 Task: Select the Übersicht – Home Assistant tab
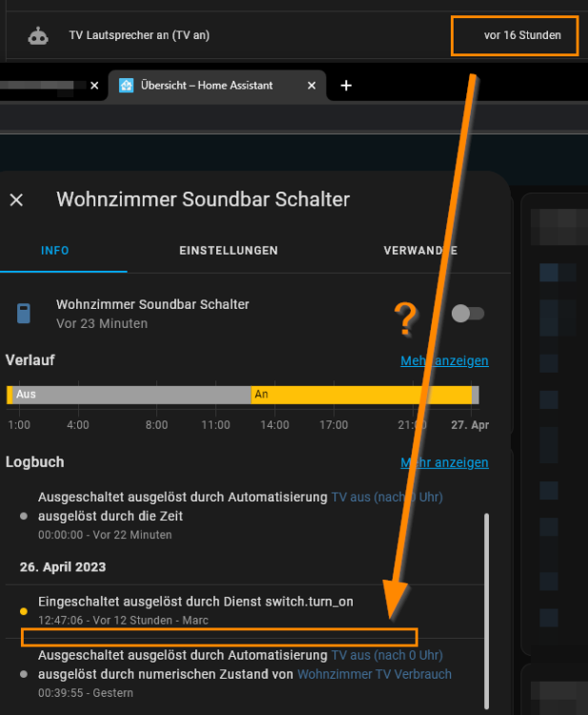(x=217, y=85)
